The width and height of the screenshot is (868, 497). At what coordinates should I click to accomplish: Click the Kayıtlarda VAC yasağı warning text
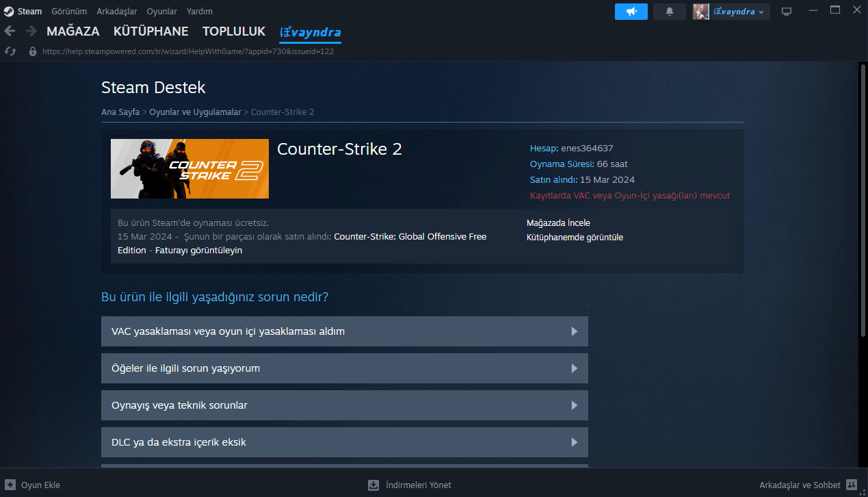point(630,195)
